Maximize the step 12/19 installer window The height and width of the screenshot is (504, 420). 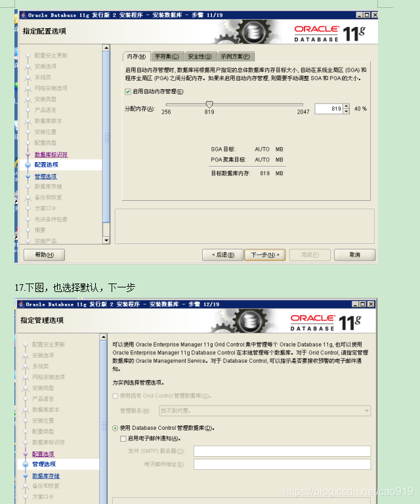[x=363, y=304]
